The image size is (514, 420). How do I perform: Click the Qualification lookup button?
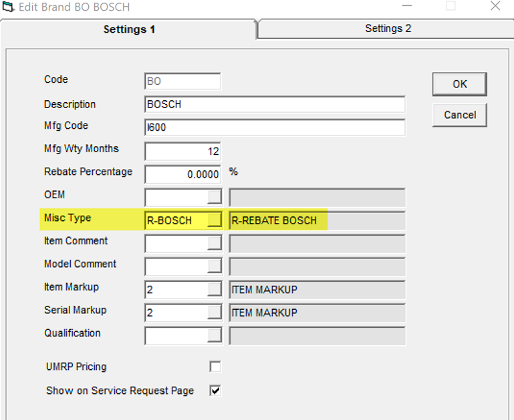(215, 335)
